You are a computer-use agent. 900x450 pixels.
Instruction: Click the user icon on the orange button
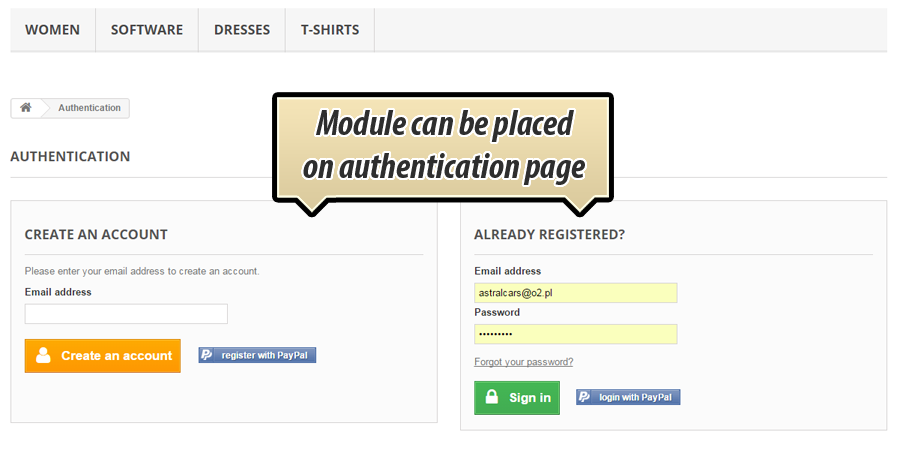[43, 355]
